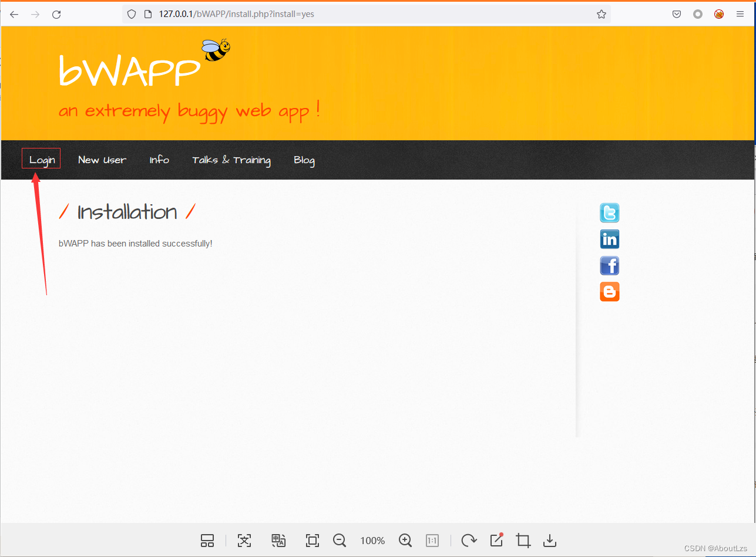Click the edit image pencil icon
Screen dimensions: 756x557
496,540
